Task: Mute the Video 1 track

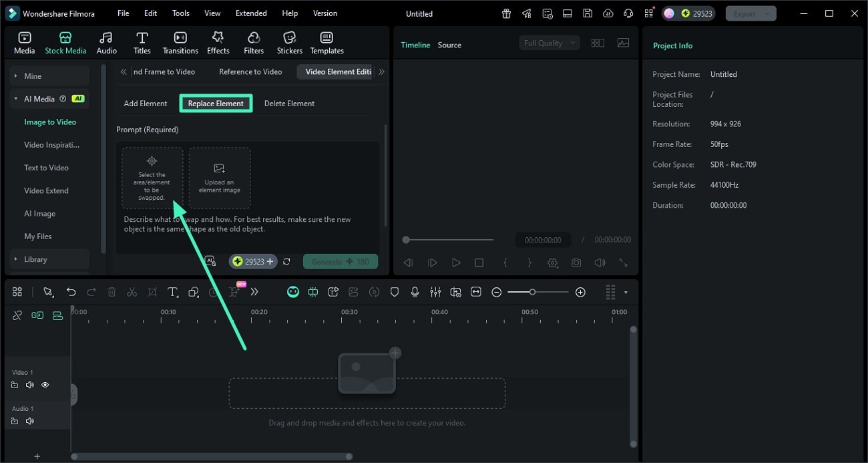Action: point(30,385)
